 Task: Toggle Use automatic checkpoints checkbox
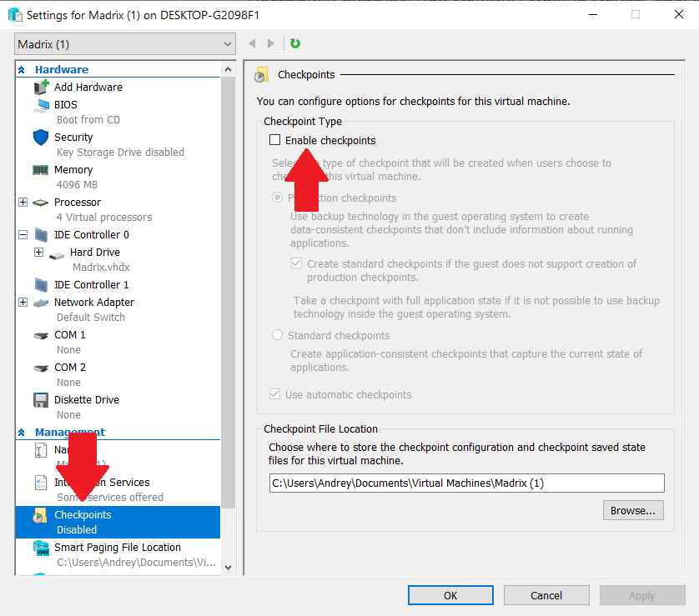(x=274, y=393)
